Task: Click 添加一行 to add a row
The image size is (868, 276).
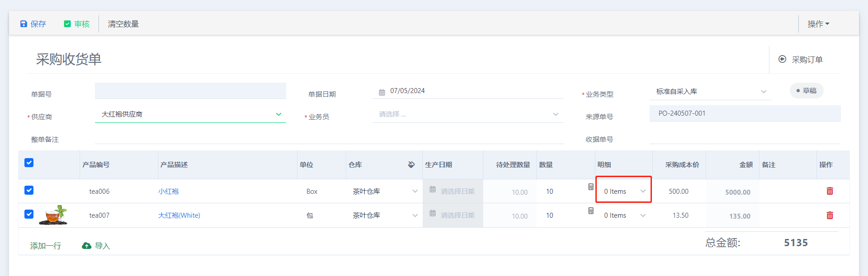Action: point(45,246)
